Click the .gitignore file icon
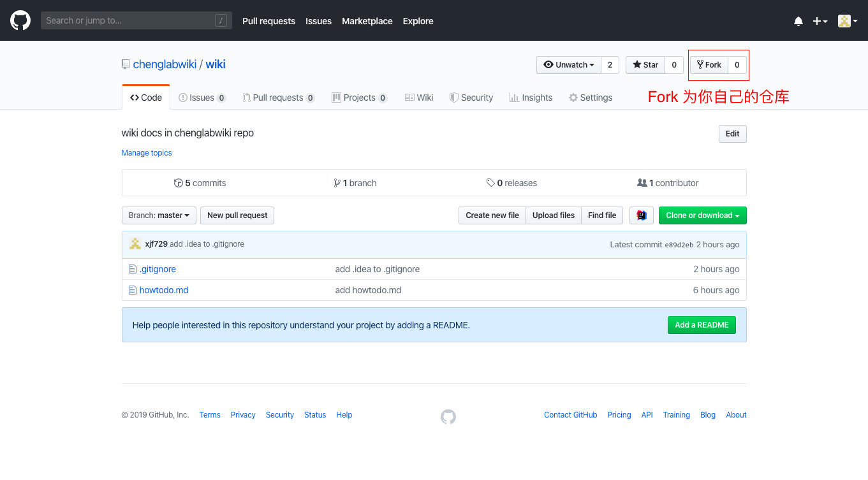The height and width of the screenshot is (480, 868). (133, 269)
